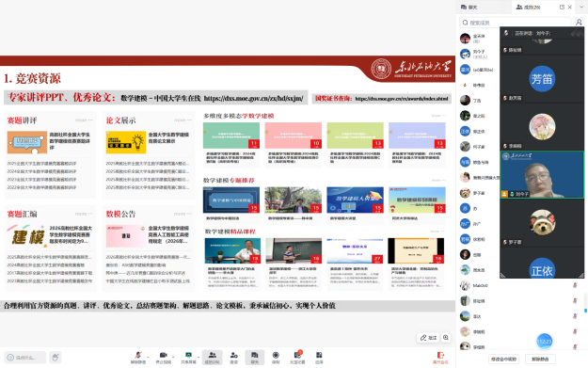This screenshot has height=368, width=588.
Task: Open the apps icon in bottom toolbar
Action: pyautogui.click(x=319, y=358)
